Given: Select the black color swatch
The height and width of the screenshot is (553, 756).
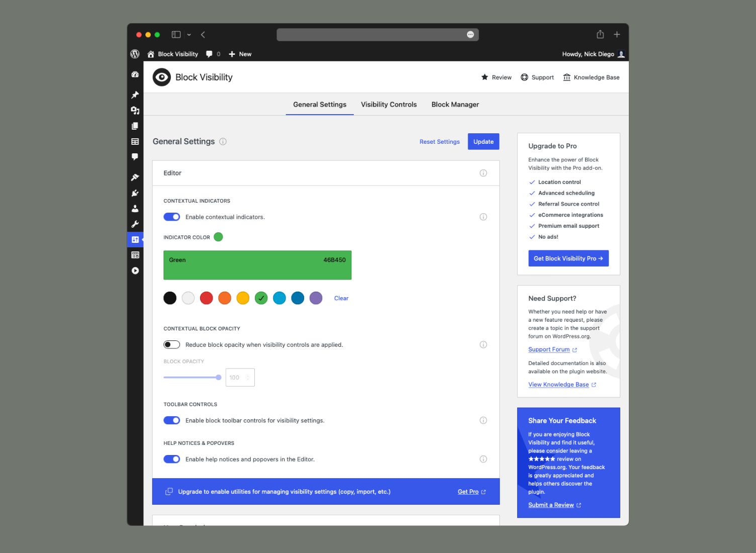Looking at the screenshot, I should point(170,298).
